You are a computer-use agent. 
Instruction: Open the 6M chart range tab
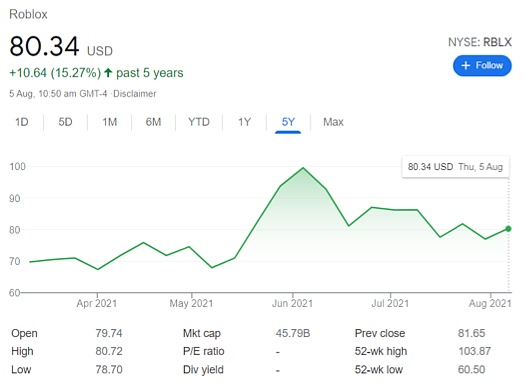(153, 122)
